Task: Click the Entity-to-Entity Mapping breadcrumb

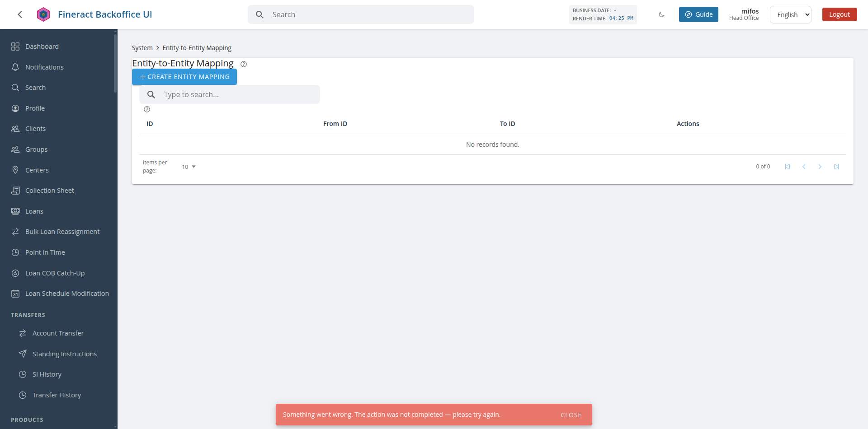Action: click(197, 48)
